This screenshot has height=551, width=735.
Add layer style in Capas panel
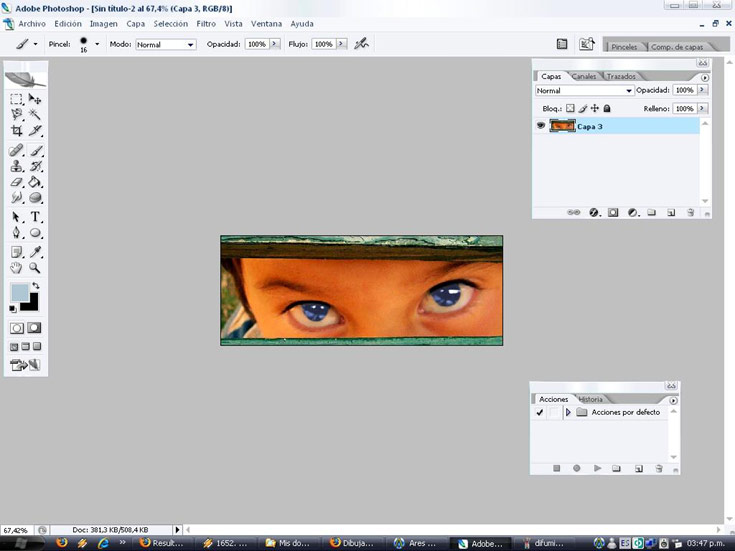pos(594,212)
